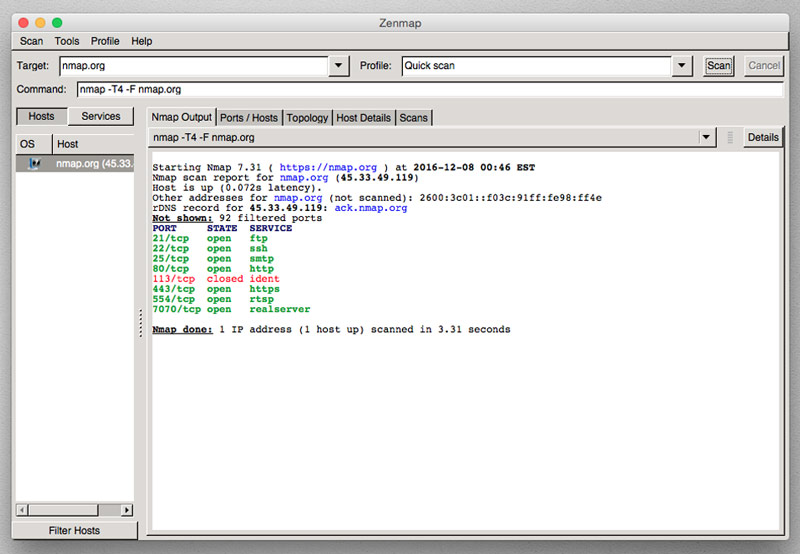
Task: Click the Filter Hosts button
Action: tap(74, 531)
